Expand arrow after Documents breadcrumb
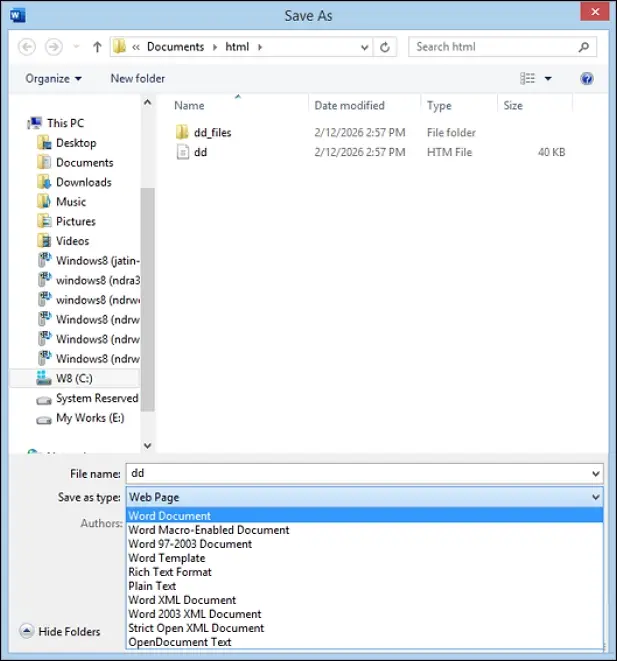 click(215, 47)
